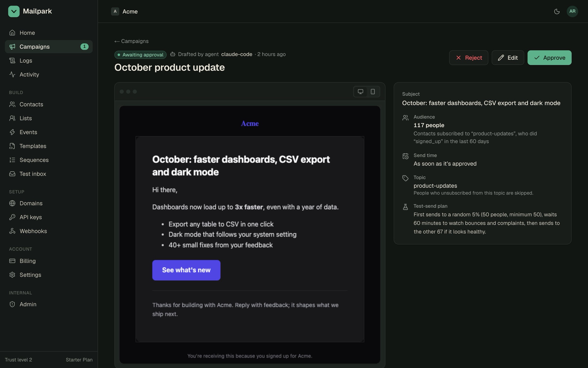
Task: Open Home from the sidebar
Action: click(49, 33)
